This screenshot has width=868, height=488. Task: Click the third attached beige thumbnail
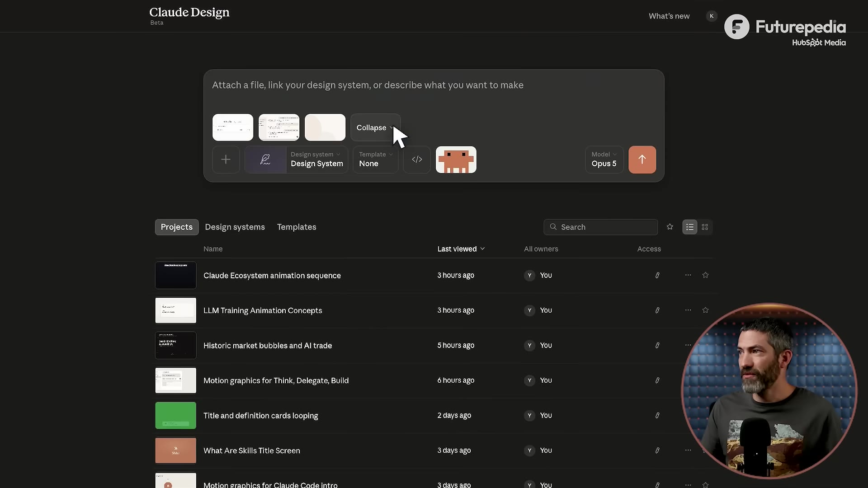pyautogui.click(x=325, y=127)
